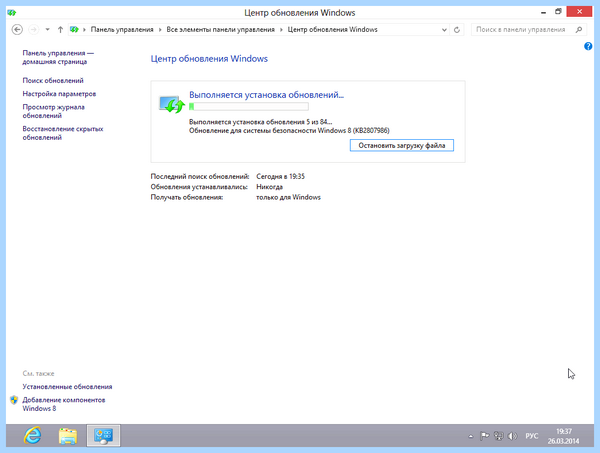Switch input language via РУС indicator

pos(532,436)
